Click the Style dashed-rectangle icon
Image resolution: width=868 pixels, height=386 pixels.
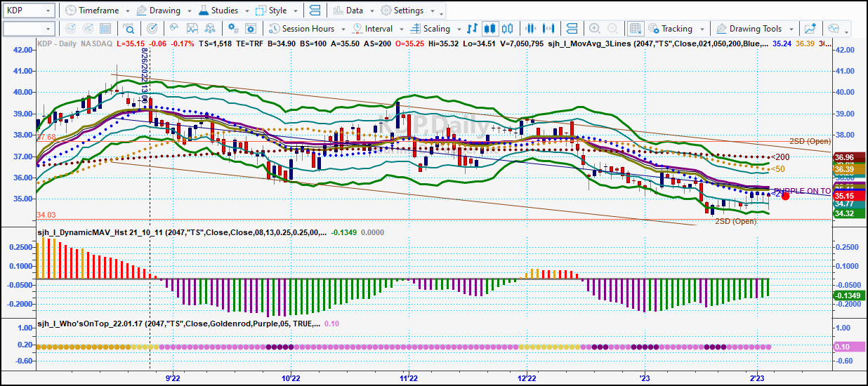click(261, 11)
